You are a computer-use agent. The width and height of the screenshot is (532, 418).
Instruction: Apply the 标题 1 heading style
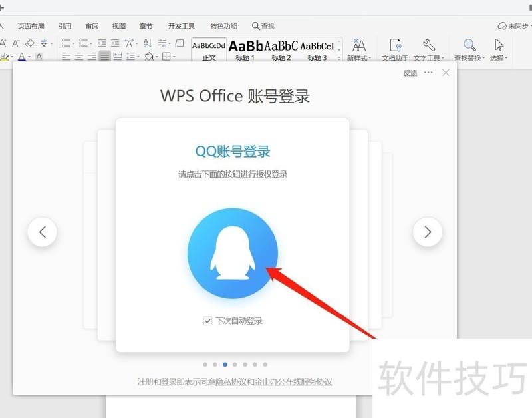point(245,49)
